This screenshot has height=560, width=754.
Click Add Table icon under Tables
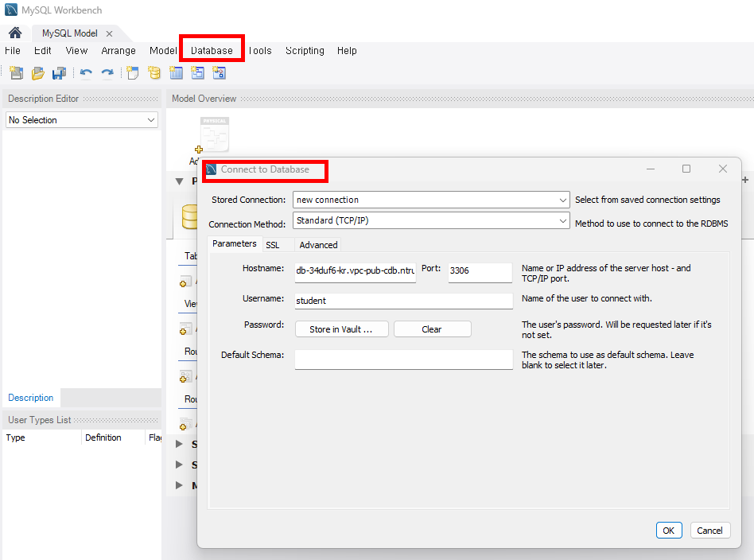pos(185,282)
